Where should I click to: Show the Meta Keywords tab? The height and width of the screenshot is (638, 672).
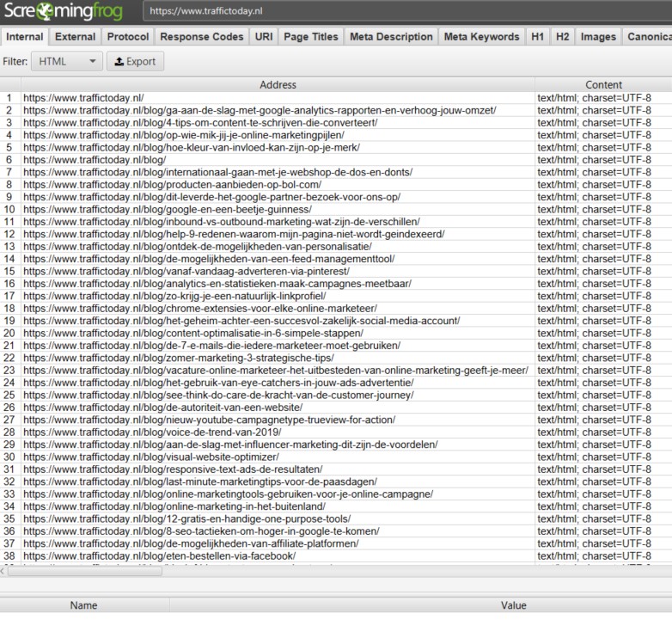click(481, 37)
